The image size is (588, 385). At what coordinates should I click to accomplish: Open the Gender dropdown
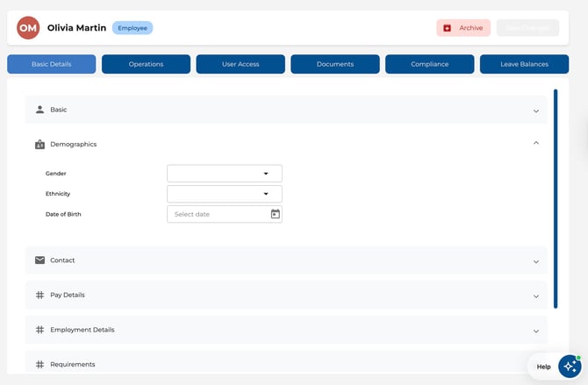225,174
